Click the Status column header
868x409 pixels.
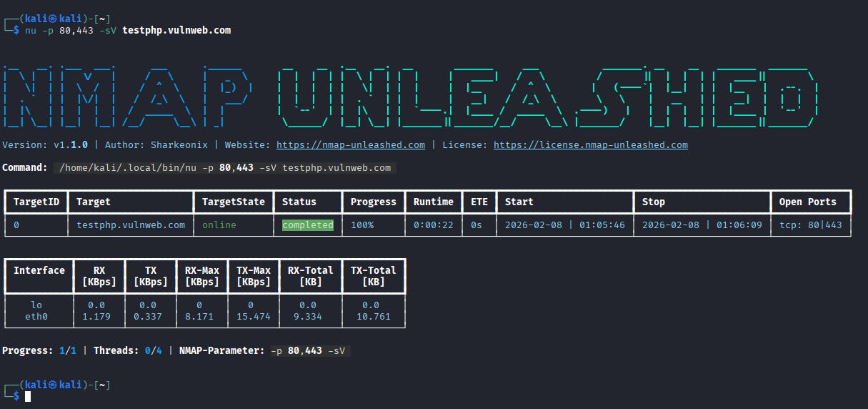click(299, 202)
